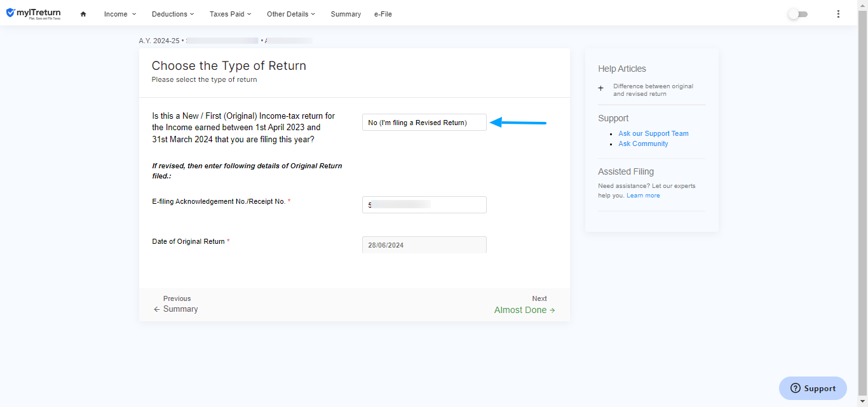The image size is (868, 407).
Task: Expand the Deductions dropdown menu
Action: pyautogui.click(x=173, y=14)
